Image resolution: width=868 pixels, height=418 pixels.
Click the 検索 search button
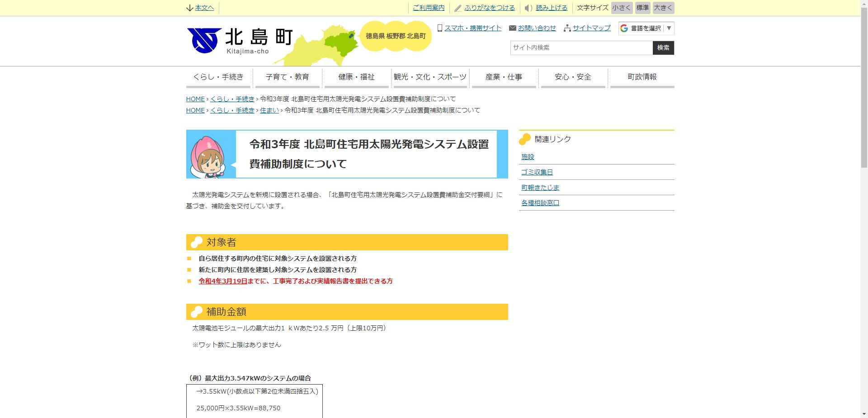pyautogui.click(x=663, y=47)
